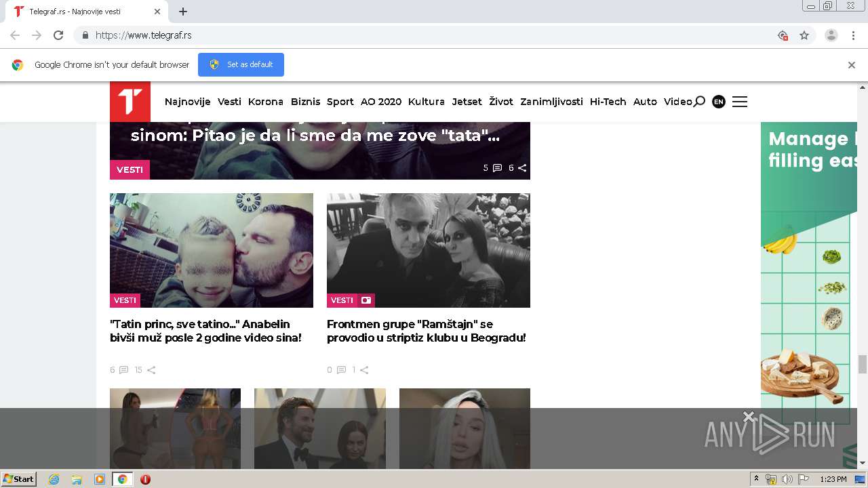This screenshot has width=868, height=488.
Task: Open a new browser tab
Action: [x=183, y=12]
